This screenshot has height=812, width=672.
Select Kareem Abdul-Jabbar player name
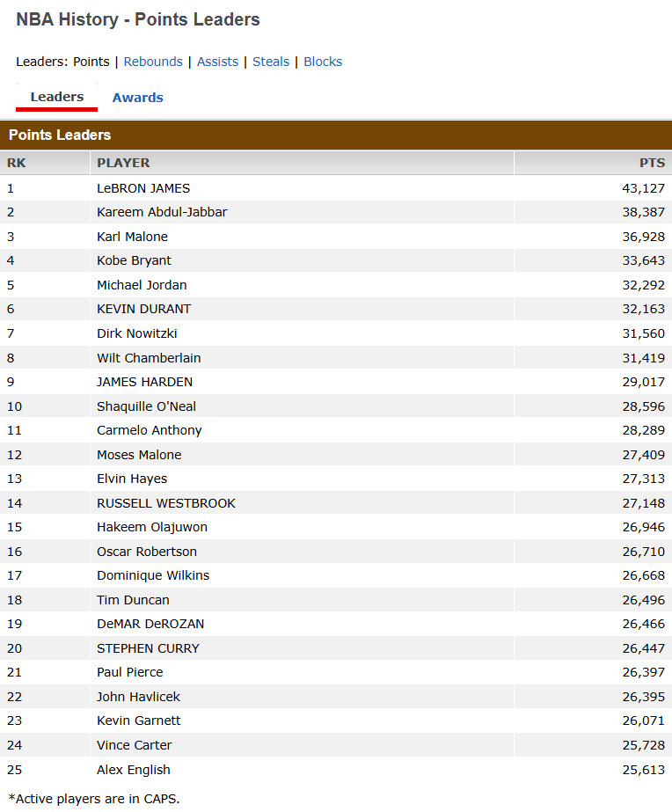point(162,212)
